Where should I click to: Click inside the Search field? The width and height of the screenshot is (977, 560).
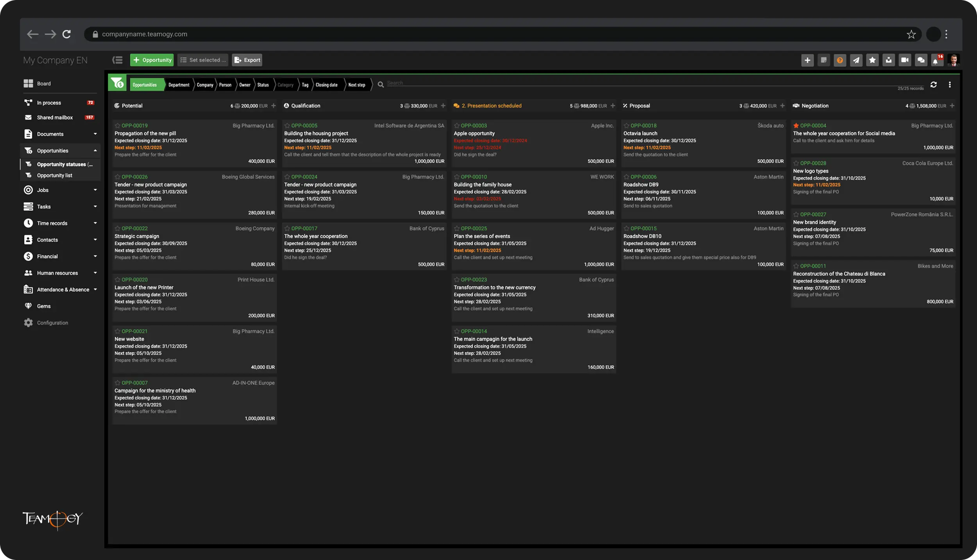click(430, 83)
